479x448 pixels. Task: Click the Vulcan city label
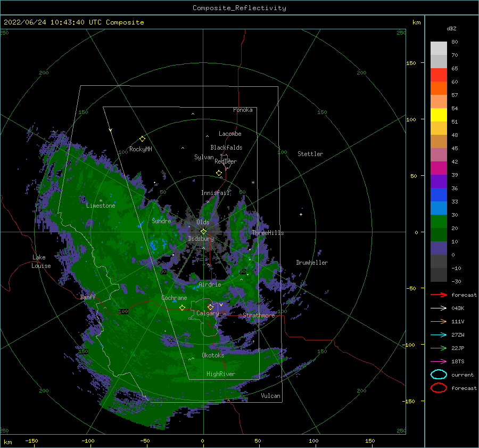click(x=271, y=396)
